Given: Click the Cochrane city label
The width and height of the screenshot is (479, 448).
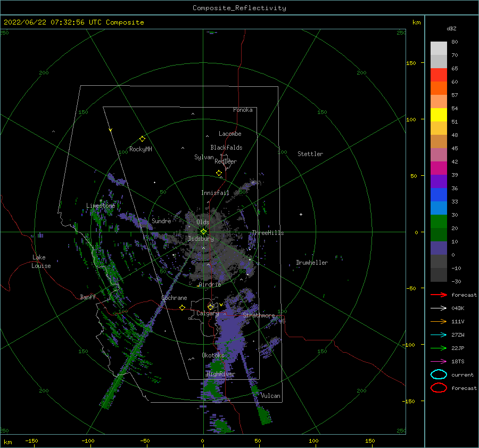Looking at the screenshot, I should click(x=174, y=298).
